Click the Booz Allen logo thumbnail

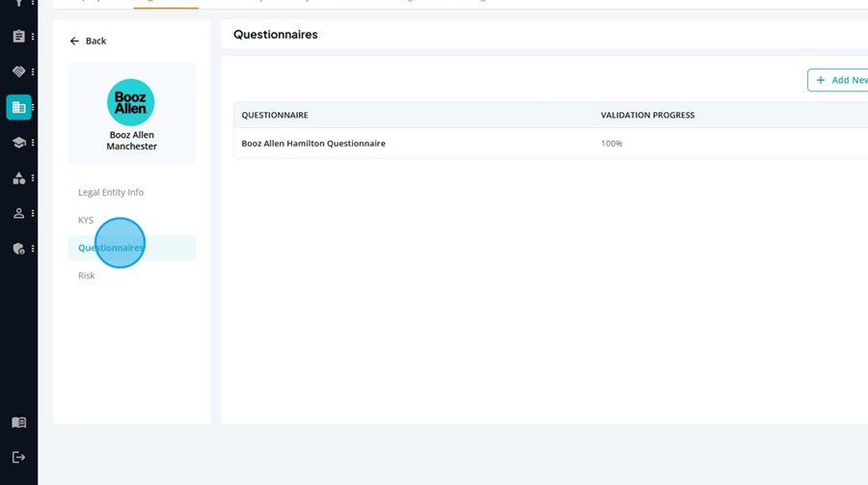(x=130, y=102)
